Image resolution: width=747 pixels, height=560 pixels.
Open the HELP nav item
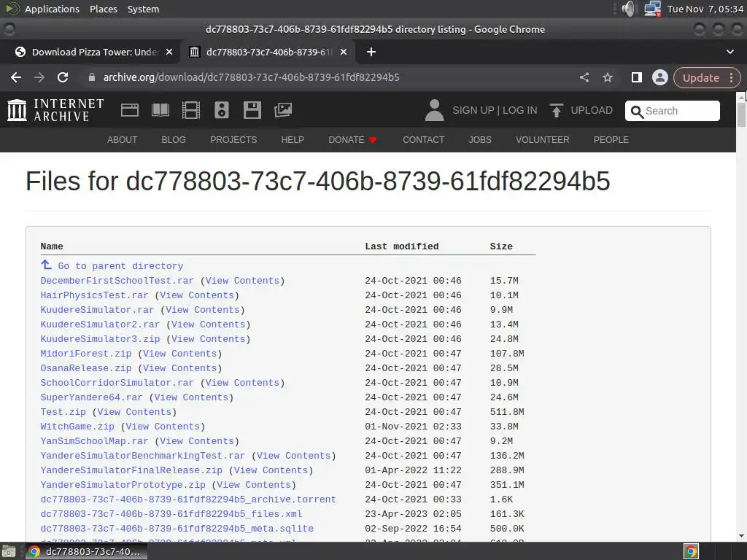(x=293, y=140)
